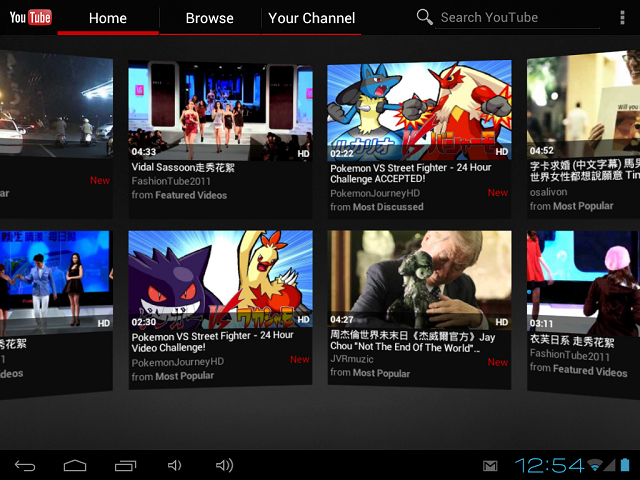Image resolution: width=640 pixels, height=480 pixels.
Task: Play the 03:11 pink beret runway thumbnail
Action: coord(584,282)
